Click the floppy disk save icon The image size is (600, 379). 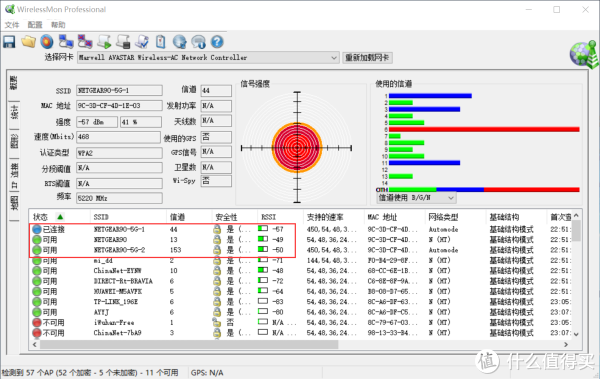pyautogui.click(x=9, y=41)
